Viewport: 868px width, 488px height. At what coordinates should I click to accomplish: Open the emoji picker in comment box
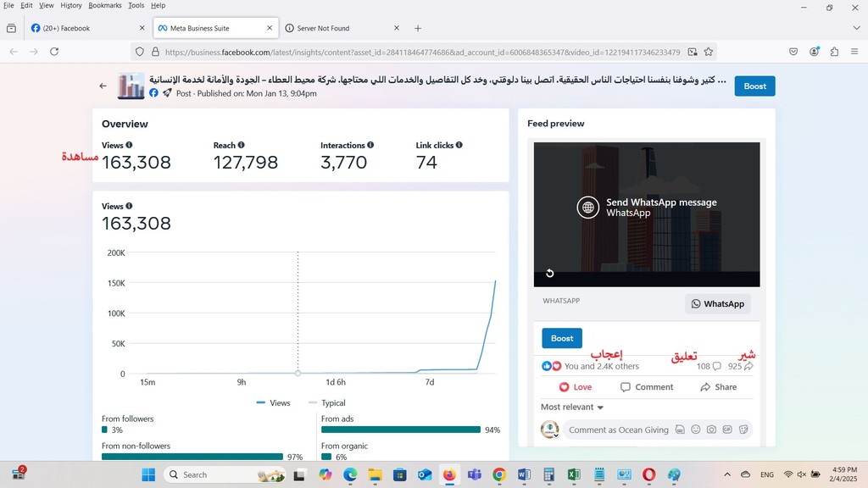coord(696,430)
